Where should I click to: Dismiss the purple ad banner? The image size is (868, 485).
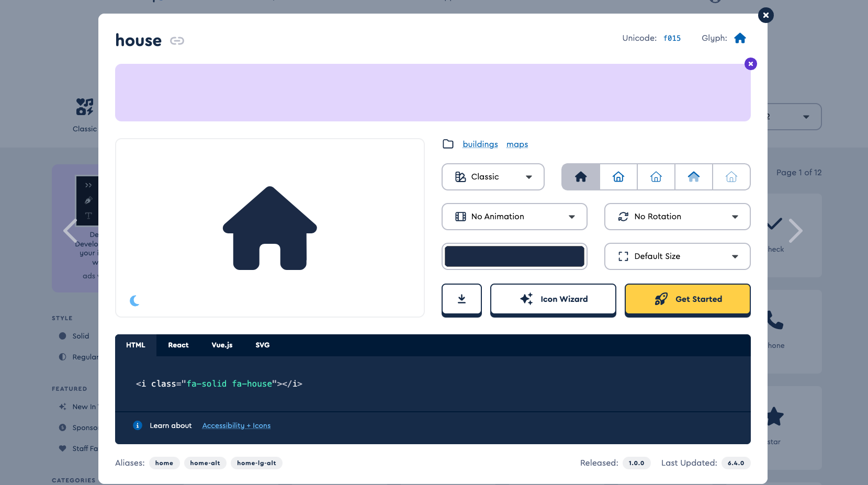(750, 64)
